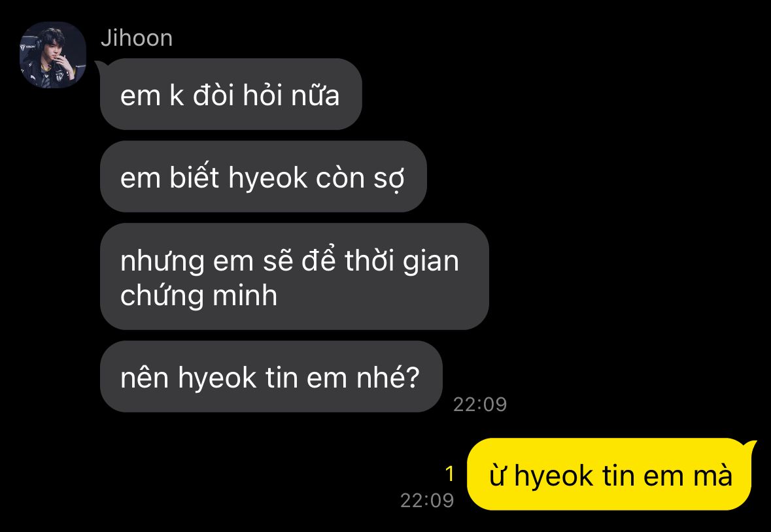Tap the message starting 'nhưng em sẽ để'
The width and height of the screenshot is (771, 532).
pos(294,276)
